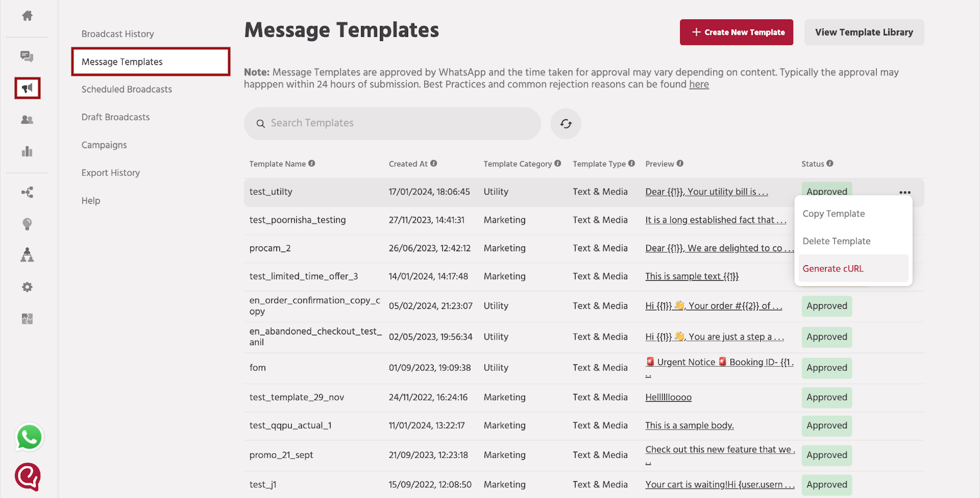Click the info icon beside Template Name
Screen dimensions: 980x498
[312, 164]
